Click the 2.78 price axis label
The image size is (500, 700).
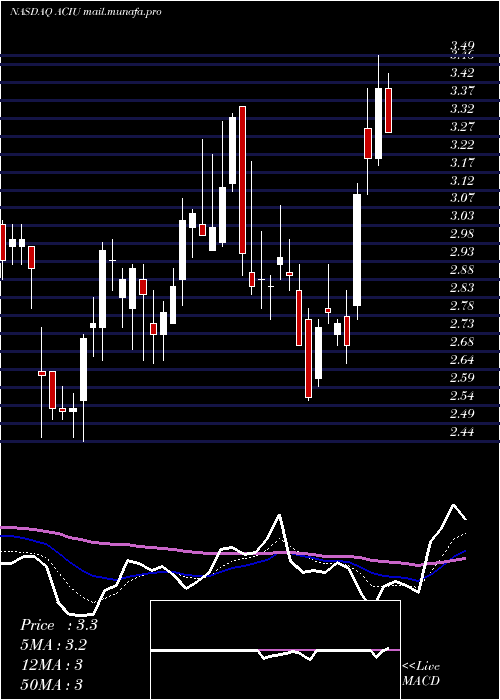click(x=462, y=306)
